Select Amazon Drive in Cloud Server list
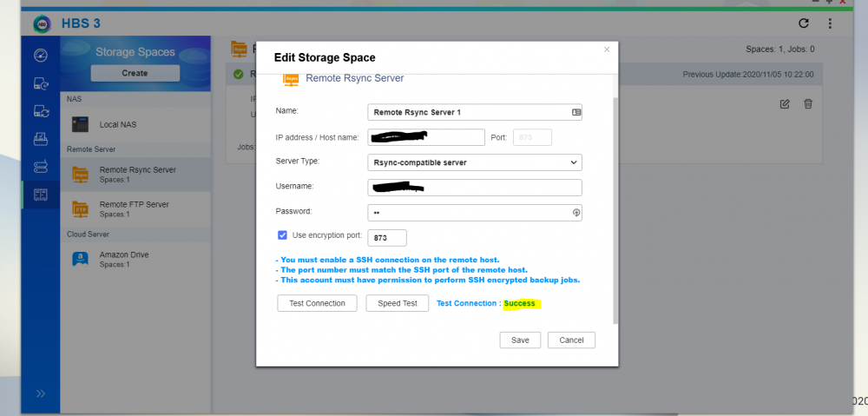This screenshot has width=868, height=416. 135,259
